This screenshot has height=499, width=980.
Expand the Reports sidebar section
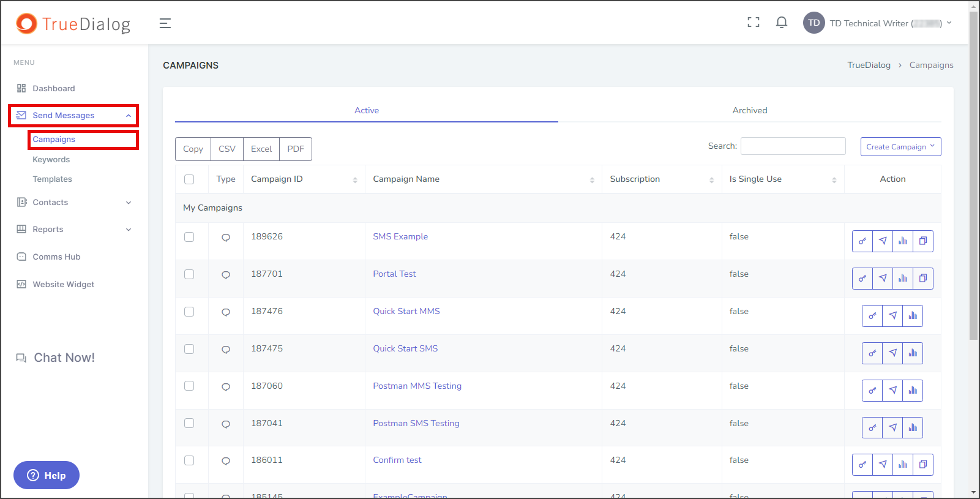(73, 230)
